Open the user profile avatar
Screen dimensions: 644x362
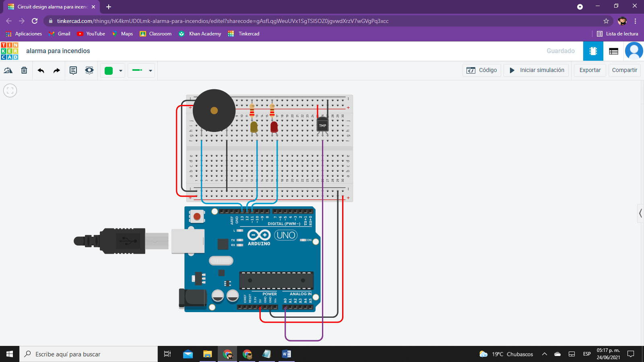634,51
